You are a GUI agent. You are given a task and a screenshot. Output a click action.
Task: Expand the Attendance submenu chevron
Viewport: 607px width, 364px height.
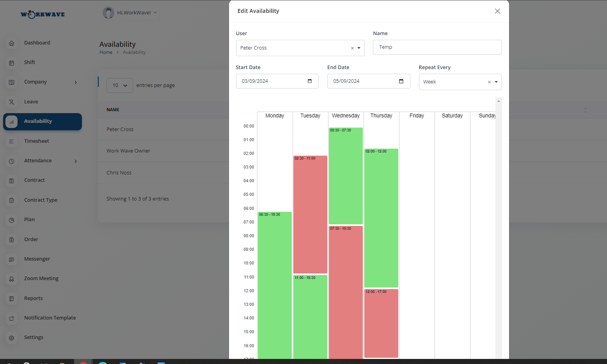click(x=76, y=161)
